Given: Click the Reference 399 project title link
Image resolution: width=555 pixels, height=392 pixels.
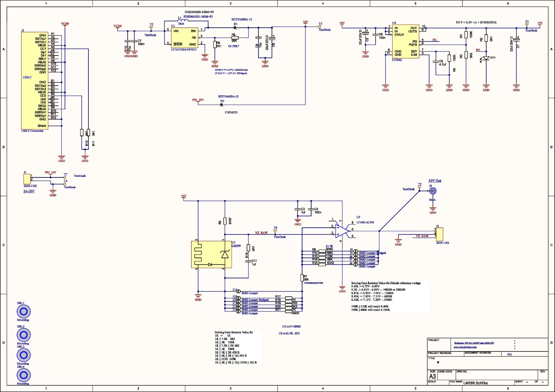Looking at the screenshot, I should 474,343.
